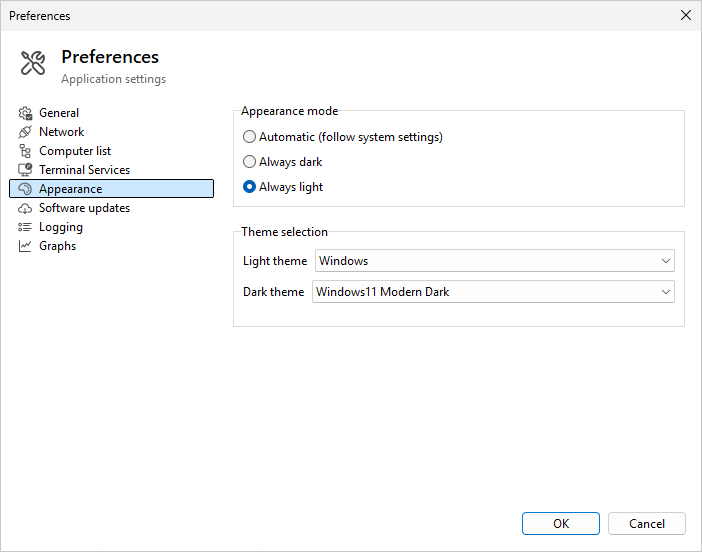Choose the Always light radio button
The height and width of the screenshot is (552, 702).
(x=250, y=187)
